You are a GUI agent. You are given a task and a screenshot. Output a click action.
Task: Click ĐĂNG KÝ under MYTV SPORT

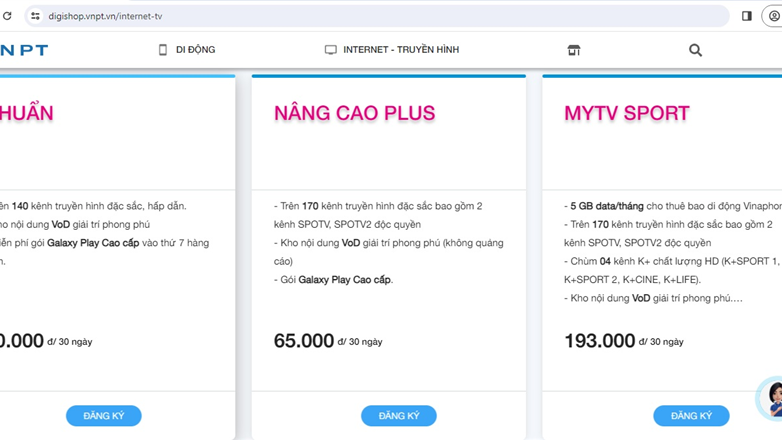(x=691, y=416)
